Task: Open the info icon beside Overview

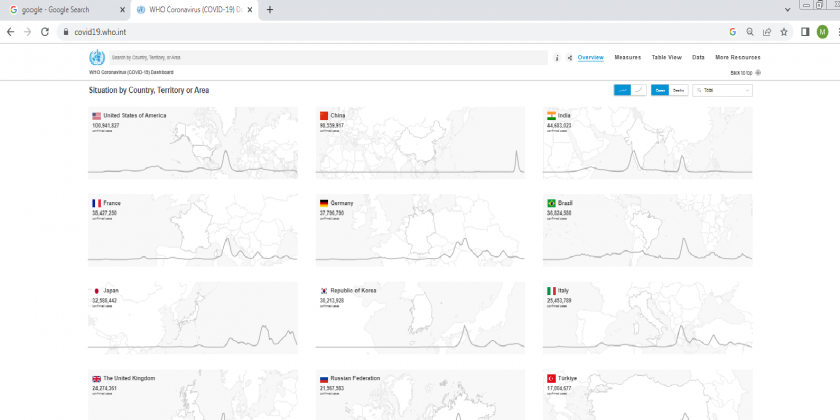Action: pos(557,58)
